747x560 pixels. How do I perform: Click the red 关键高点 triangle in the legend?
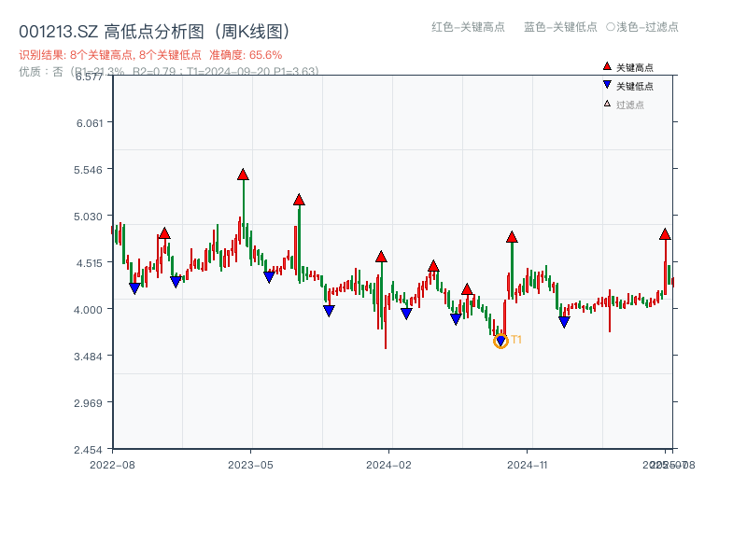[607, 66]
